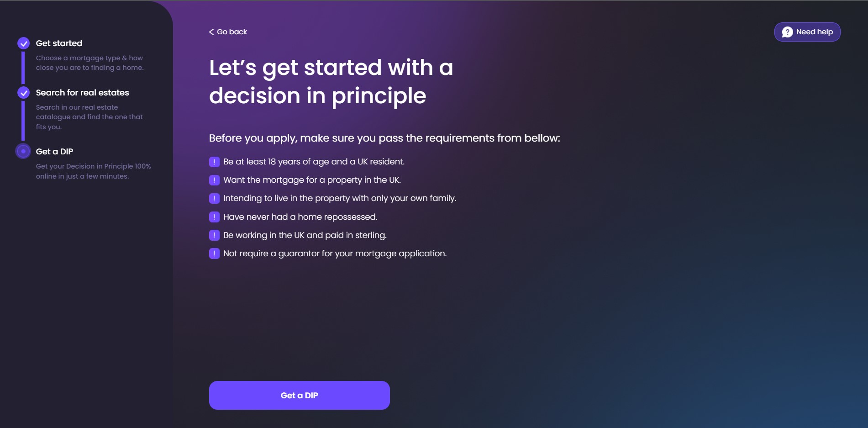Click the exclamation icon beside repossession requirement
The height and width of the screenshot is (428, 868).
tap(214, 217)
